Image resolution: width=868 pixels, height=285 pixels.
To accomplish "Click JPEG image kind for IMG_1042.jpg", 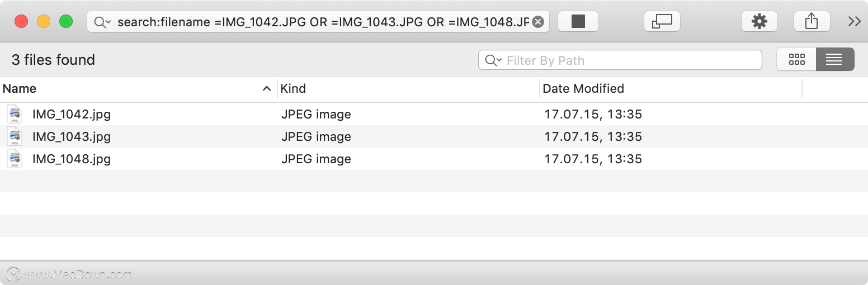I will click(316, 114).
